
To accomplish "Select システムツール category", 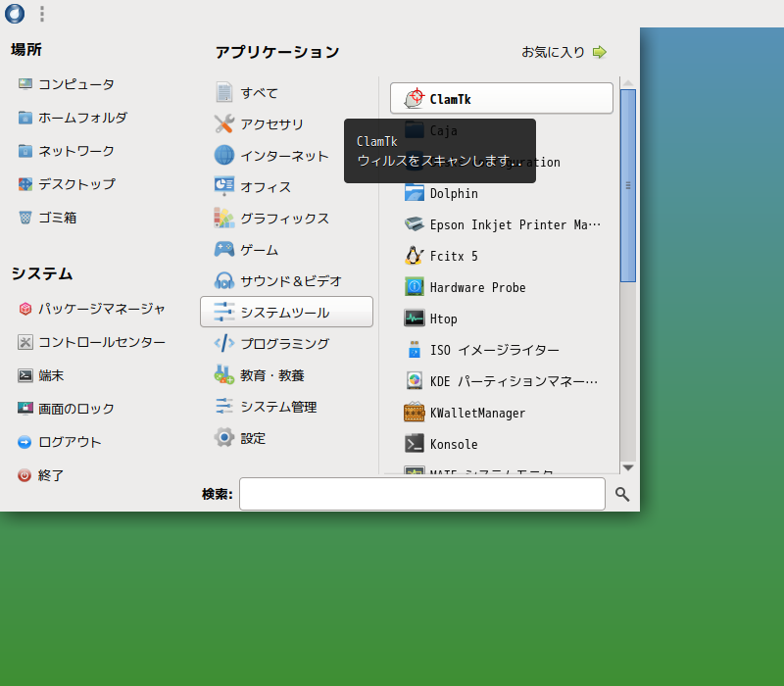I will pos(286,312).
